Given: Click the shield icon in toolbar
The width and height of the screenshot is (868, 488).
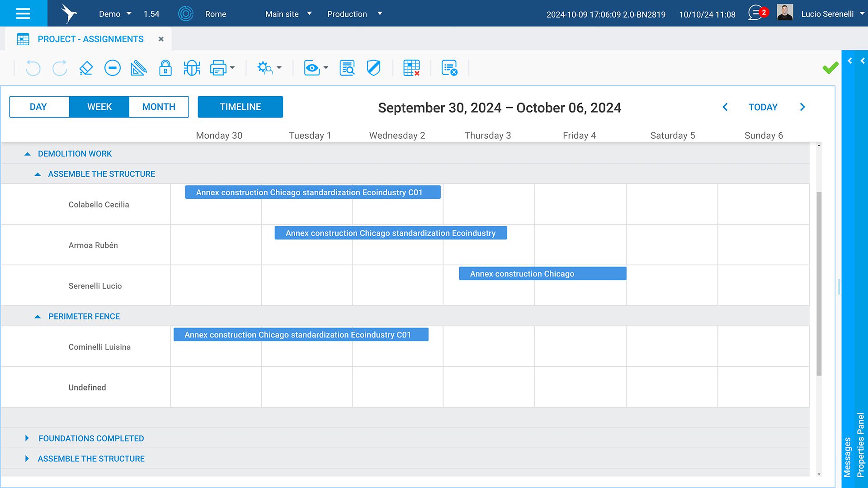Looking at the screenshot, I should pyautogui.click(x=373, y=68).
